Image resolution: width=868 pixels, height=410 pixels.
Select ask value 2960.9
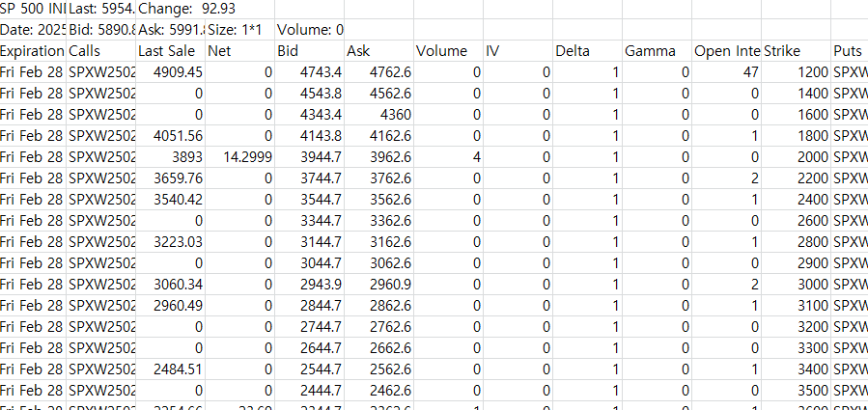point(378,285)
